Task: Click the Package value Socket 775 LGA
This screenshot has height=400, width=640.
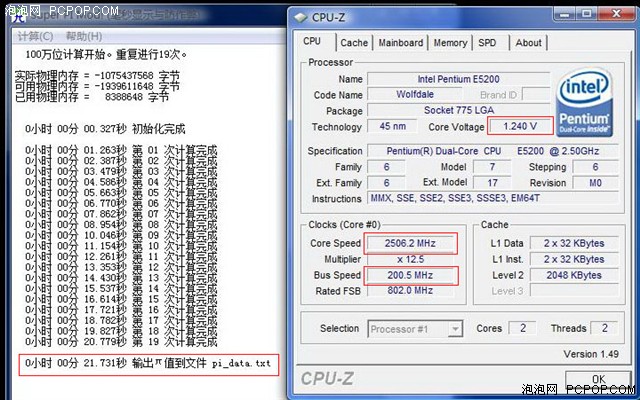Action: (x=458, y=110)
